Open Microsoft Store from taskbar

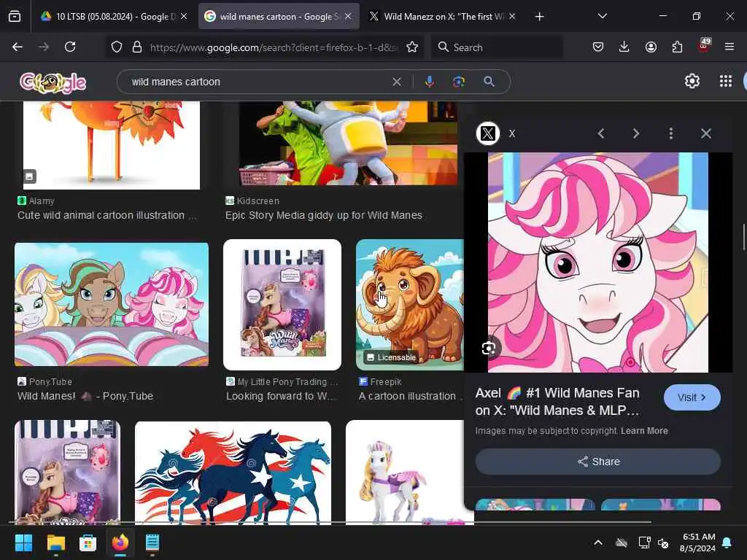[x=88, y=542]
